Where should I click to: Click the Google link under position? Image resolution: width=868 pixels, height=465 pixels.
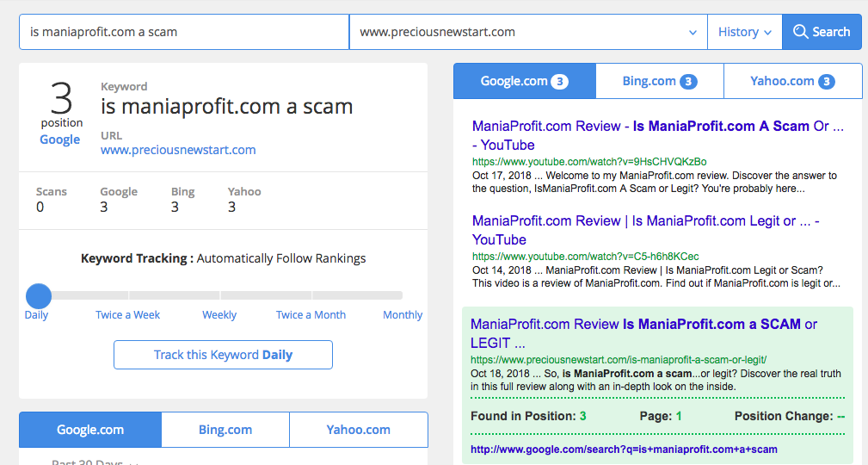[59, 139]
